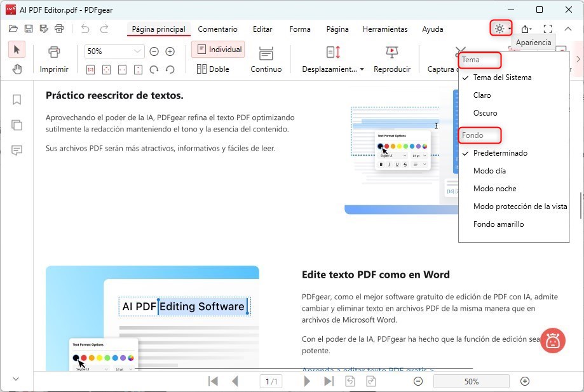Toggle Individual page view
This screenshot has height=392, width=584.
218,50
